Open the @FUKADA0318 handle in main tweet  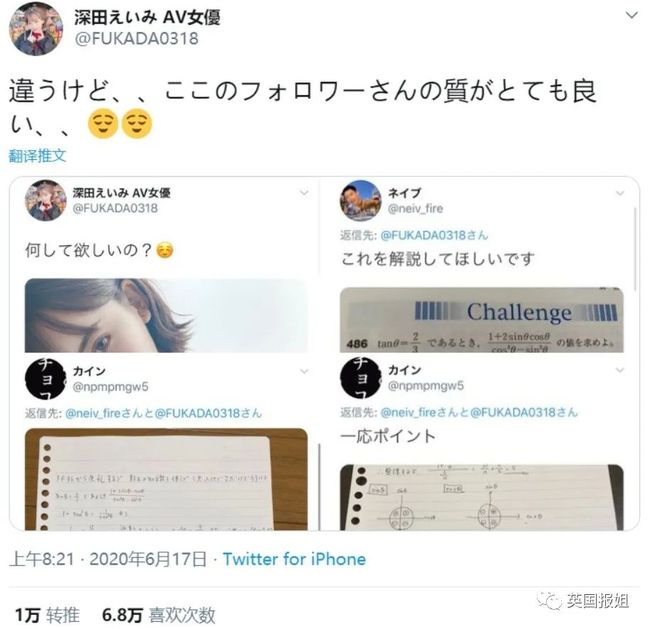136,39
